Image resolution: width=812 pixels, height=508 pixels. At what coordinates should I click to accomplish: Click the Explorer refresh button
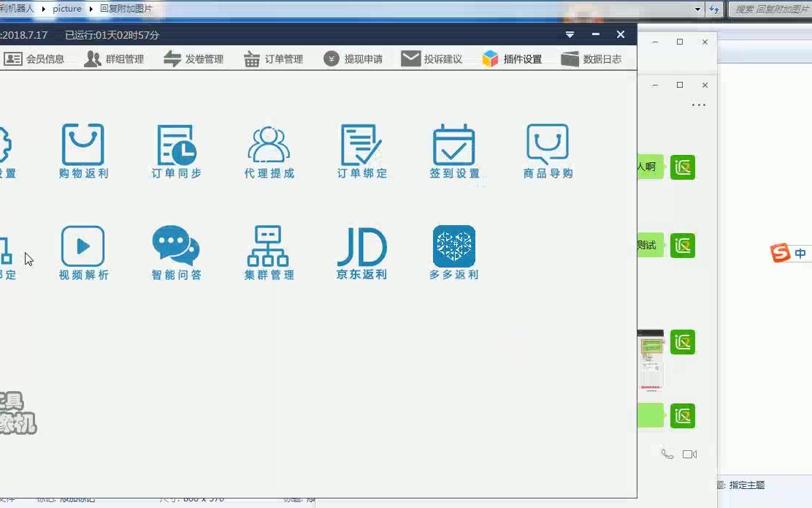[714, 9]
